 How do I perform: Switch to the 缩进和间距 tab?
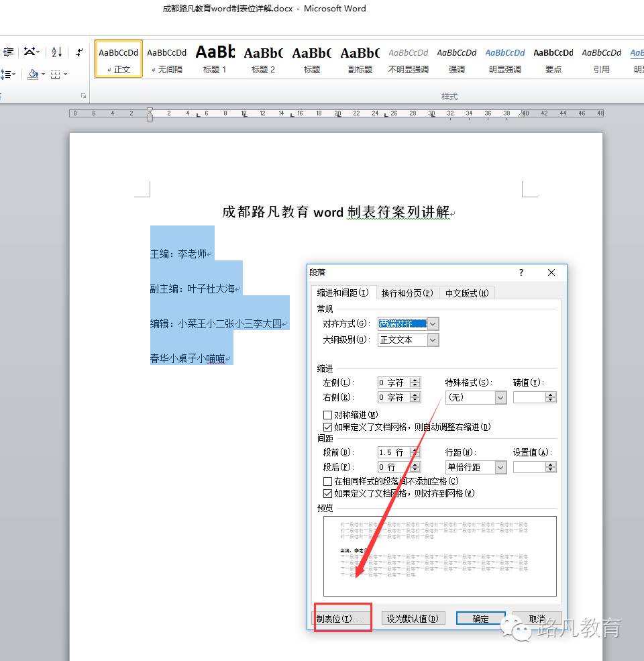click(343, 293)
